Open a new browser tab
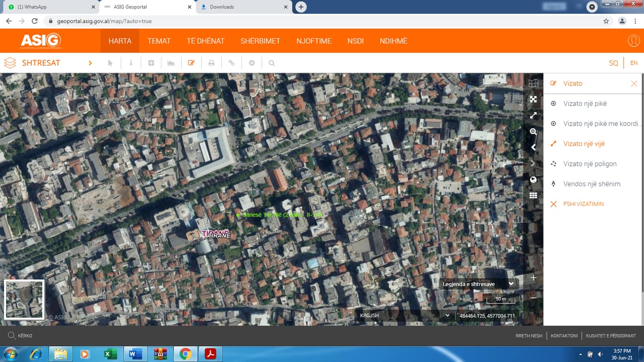This screenshot has height=362, width=644. 301,7
